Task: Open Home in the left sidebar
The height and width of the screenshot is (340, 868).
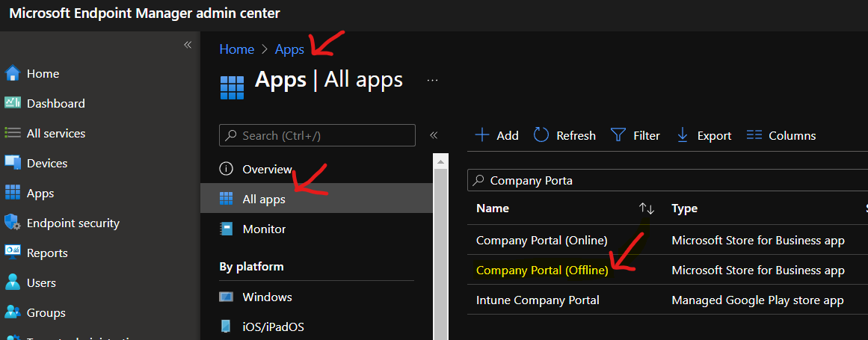Action: point(43,73)
